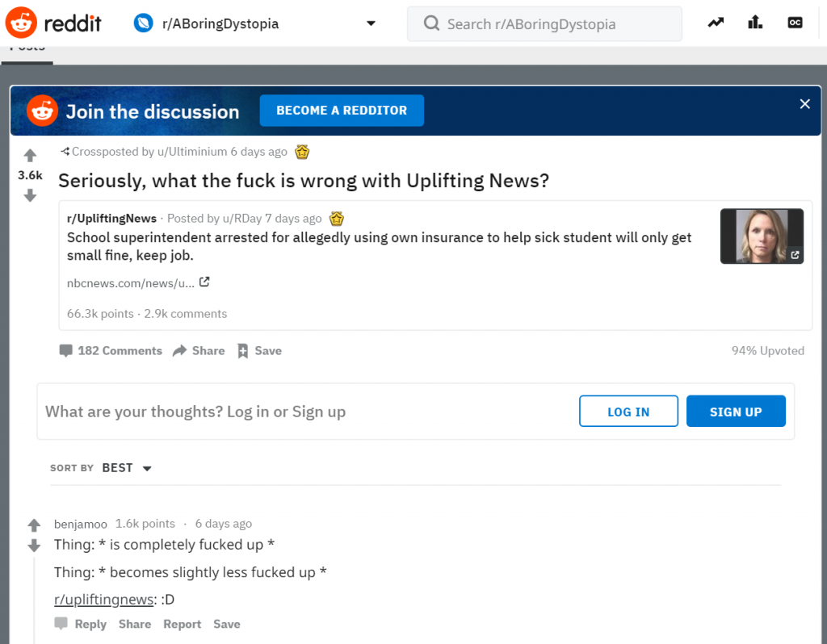The height and width of the screenshot is (644, 827).
Task: Open the Popular trending arrow icon
Action: (716, 23)
